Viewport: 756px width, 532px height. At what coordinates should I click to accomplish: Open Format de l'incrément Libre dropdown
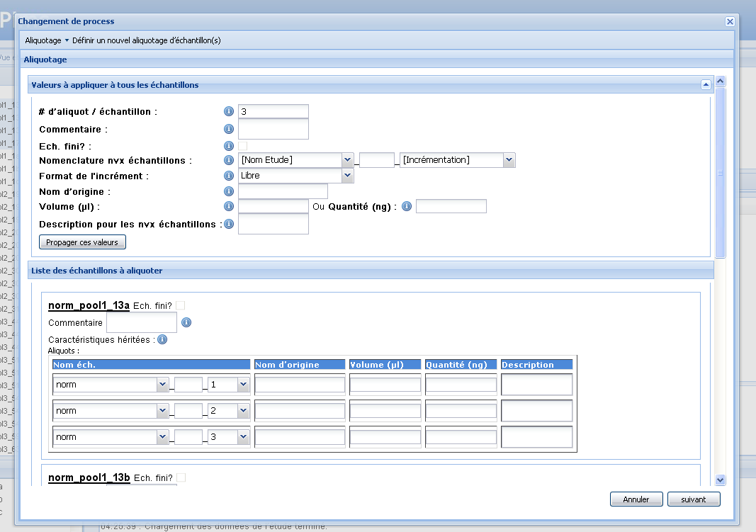coord(347,176)
